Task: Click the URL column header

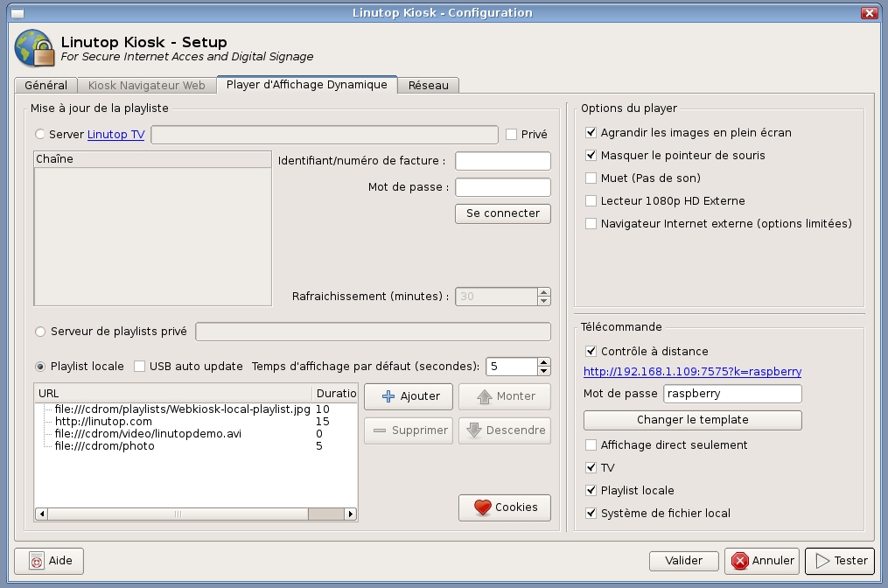Action: click(x=172, y=393)
